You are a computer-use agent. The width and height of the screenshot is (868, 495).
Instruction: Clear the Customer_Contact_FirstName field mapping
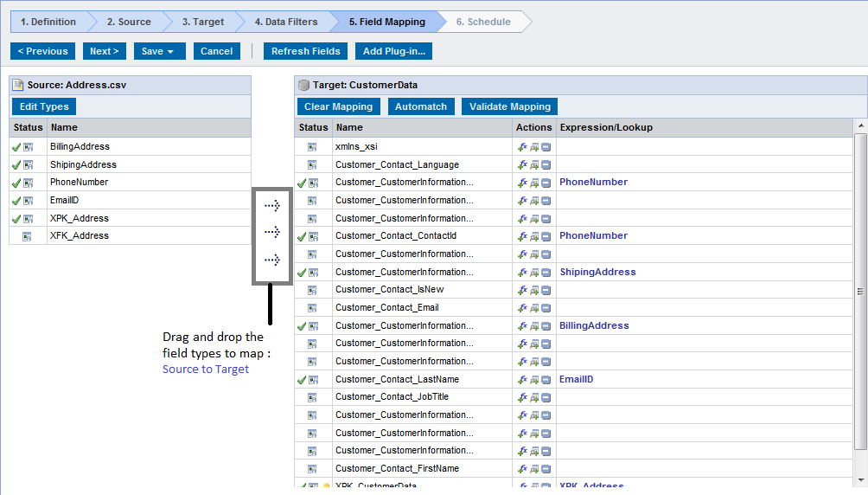[x=546, y=470]
